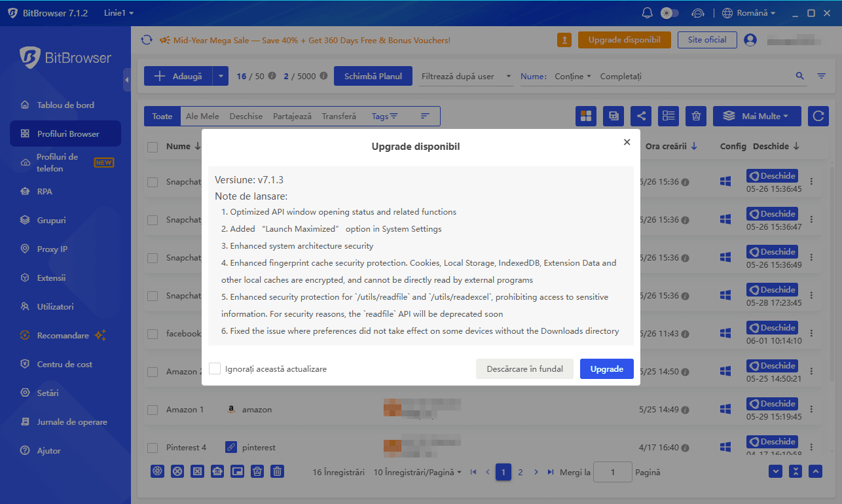
Task: Switch to the Ale Mele tab
Action: point(202,117)
